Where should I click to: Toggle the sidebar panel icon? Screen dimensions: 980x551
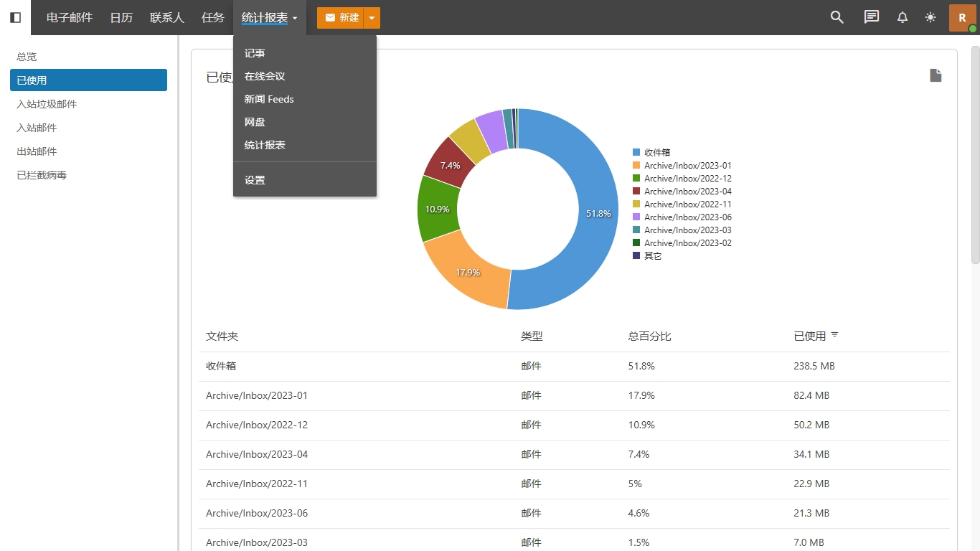point(15,17)
